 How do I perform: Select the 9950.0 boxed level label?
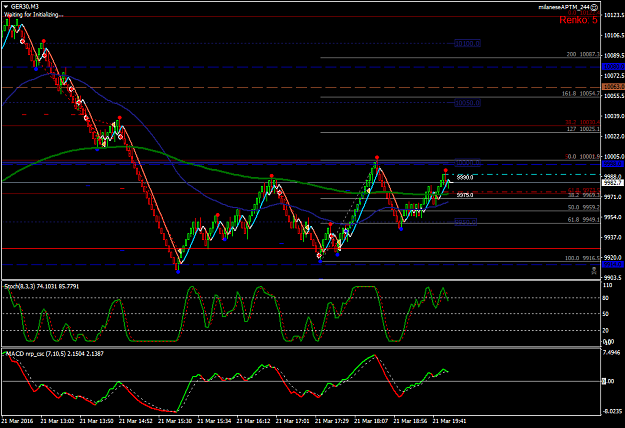click(x=466, y=222)
